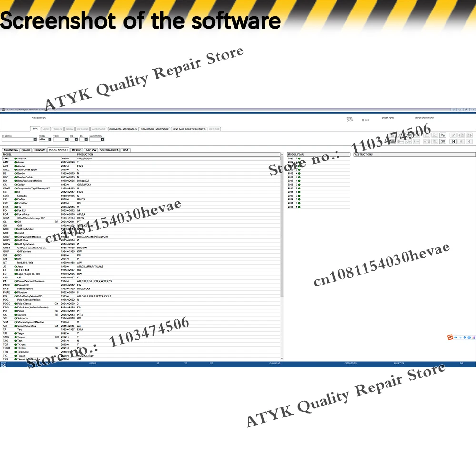
Task: Click the jump-to-first-record arrow icon
Action: click(x=453, y=141)
